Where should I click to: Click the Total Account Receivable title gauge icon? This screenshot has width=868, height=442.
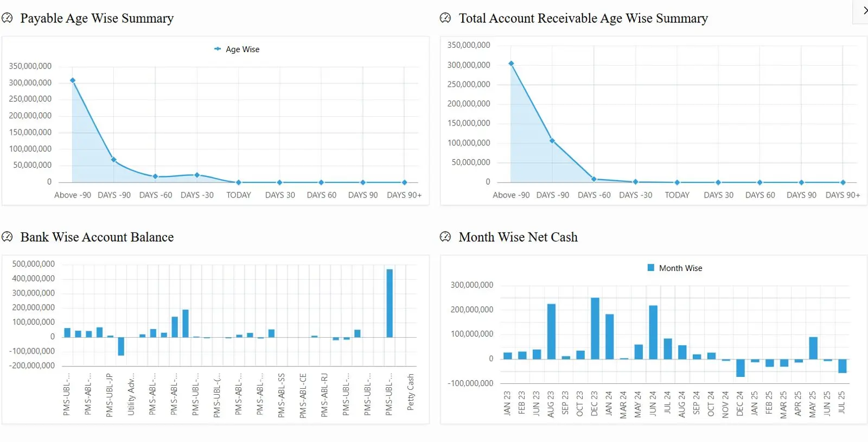point(445,18)
